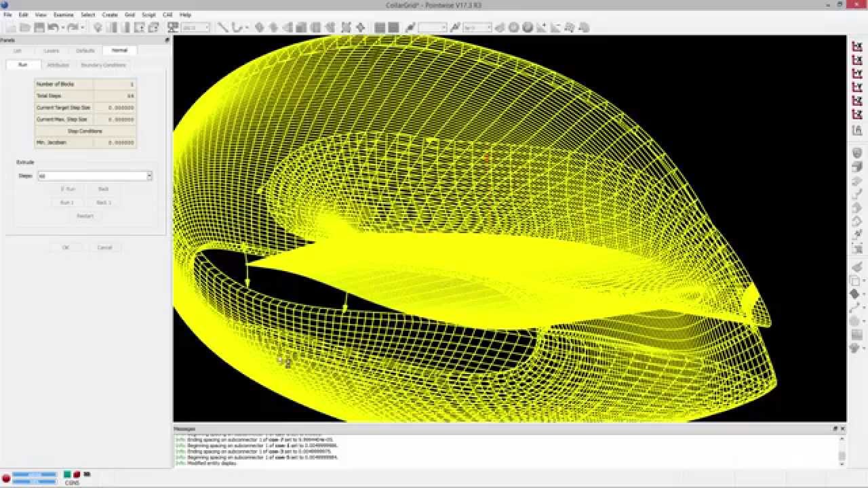Screen dimensions: 868x488
Task: Click the New file toolbar icon
Action: (11, 27)
